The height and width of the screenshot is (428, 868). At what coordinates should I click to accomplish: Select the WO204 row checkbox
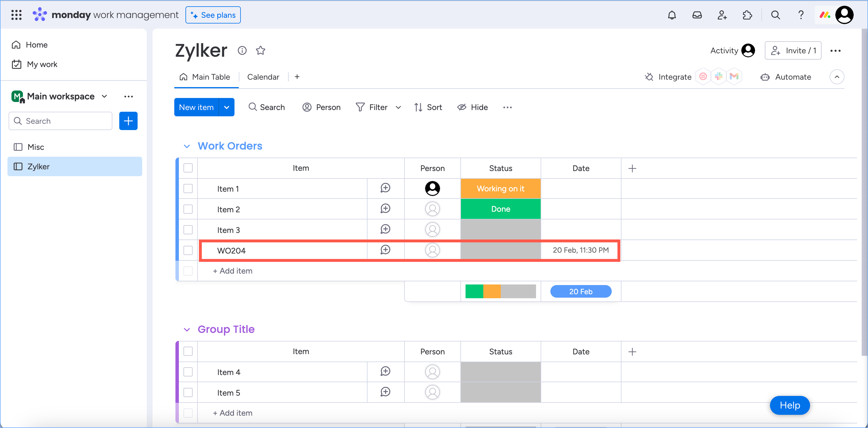[x=188, y=250]
